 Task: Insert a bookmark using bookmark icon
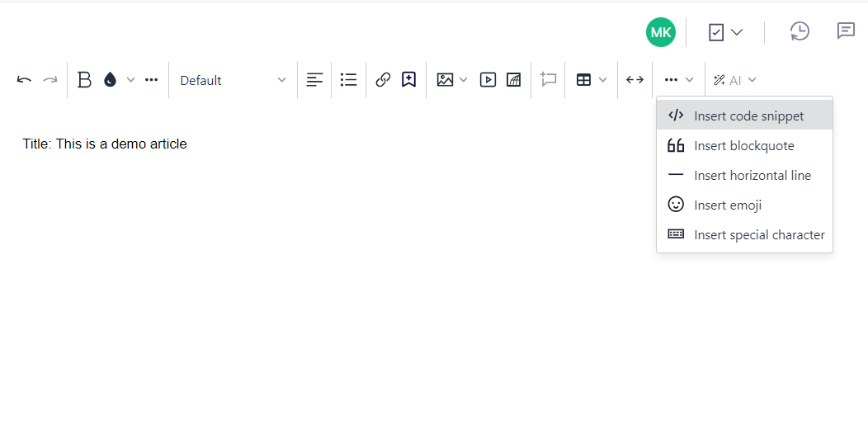408,80
